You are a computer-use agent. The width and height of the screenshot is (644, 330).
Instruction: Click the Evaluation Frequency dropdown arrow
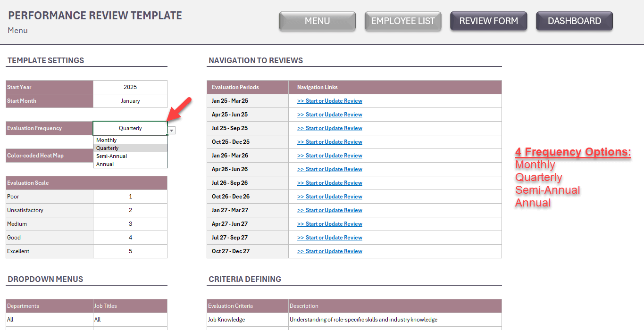tap(172, 131)
